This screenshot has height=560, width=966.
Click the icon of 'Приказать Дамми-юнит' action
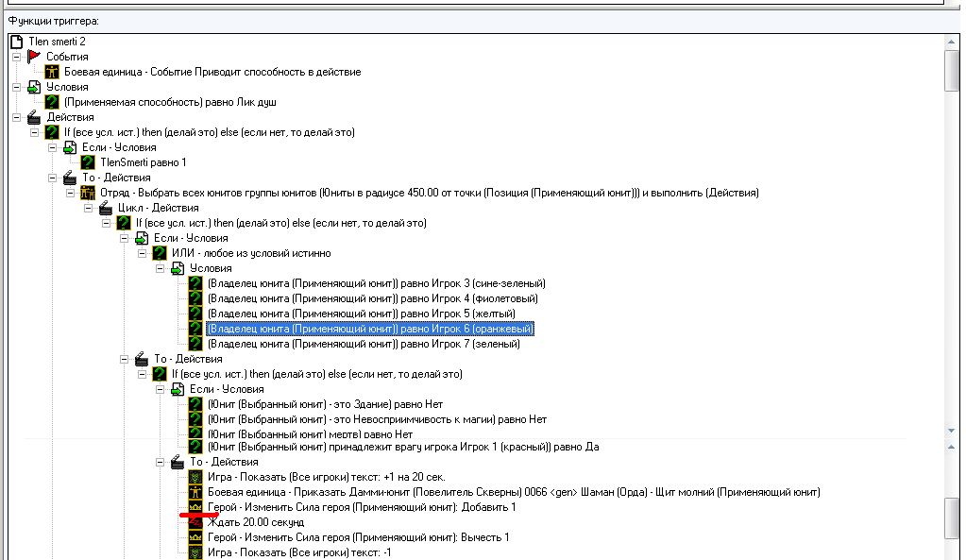tap(195, 492)
